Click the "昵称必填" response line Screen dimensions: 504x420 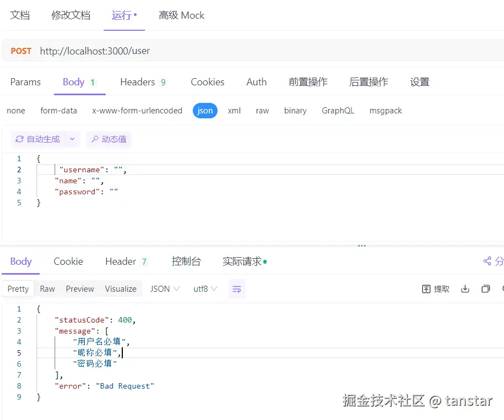click(x=97, y=352)
